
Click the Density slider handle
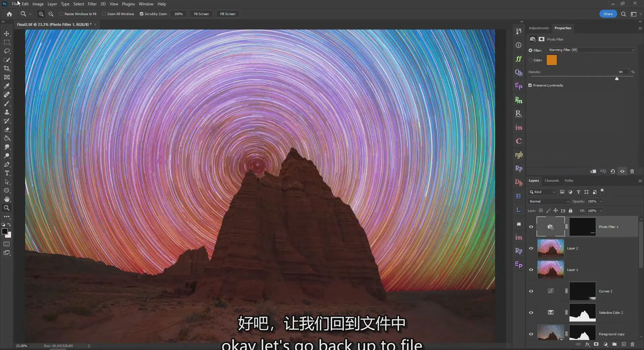pyautogui.click(x=616, y=79)
